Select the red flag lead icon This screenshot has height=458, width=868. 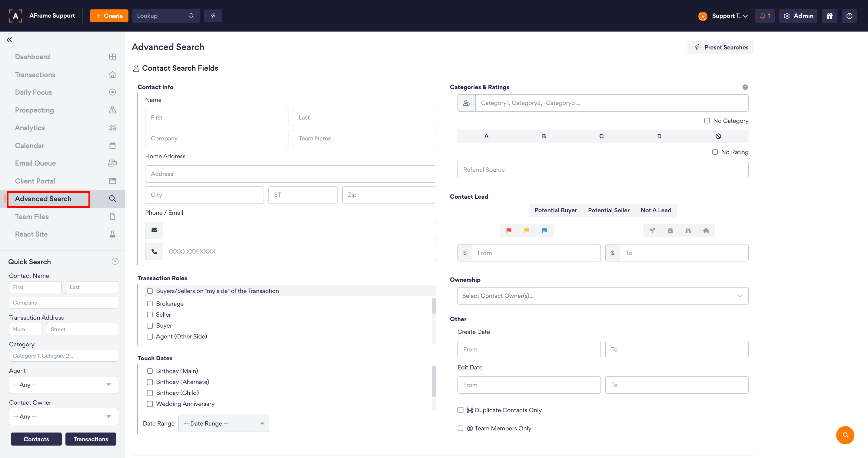509,230
